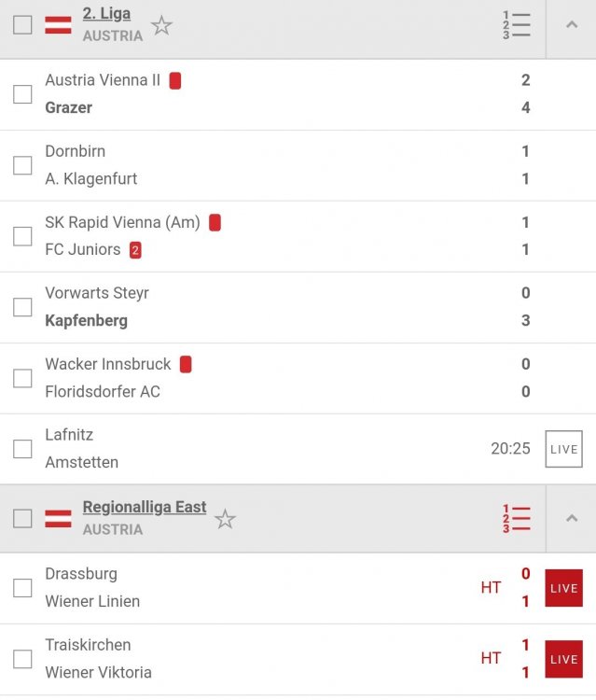Click Austria Vienna II red card icon

(175, 81)
